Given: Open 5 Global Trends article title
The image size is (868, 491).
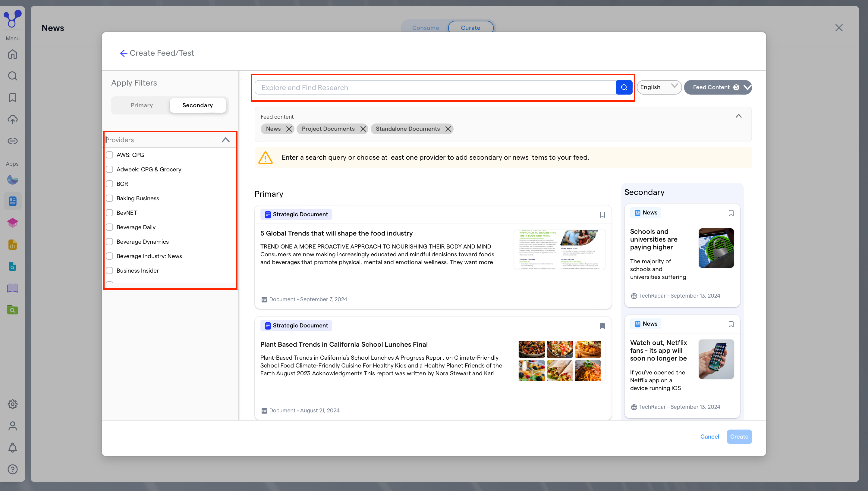Looking at the screenshot, I should click(336, 233).
